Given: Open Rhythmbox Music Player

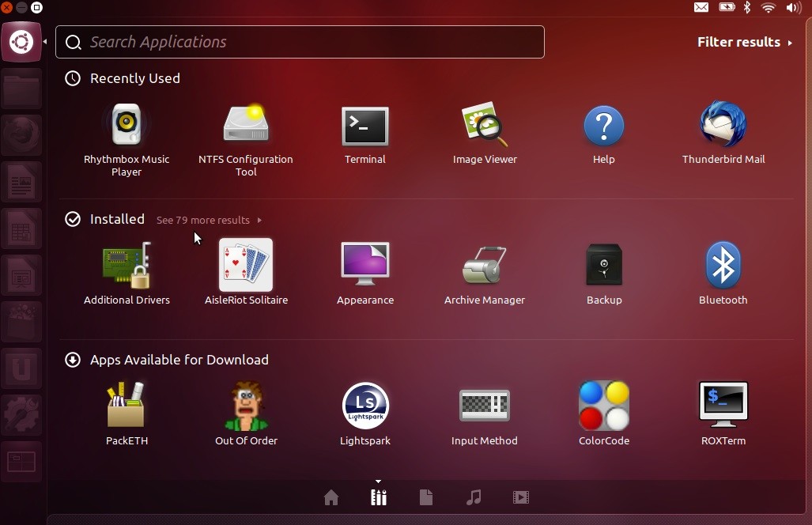Looking at the screenshot, I should click(127, 126).
